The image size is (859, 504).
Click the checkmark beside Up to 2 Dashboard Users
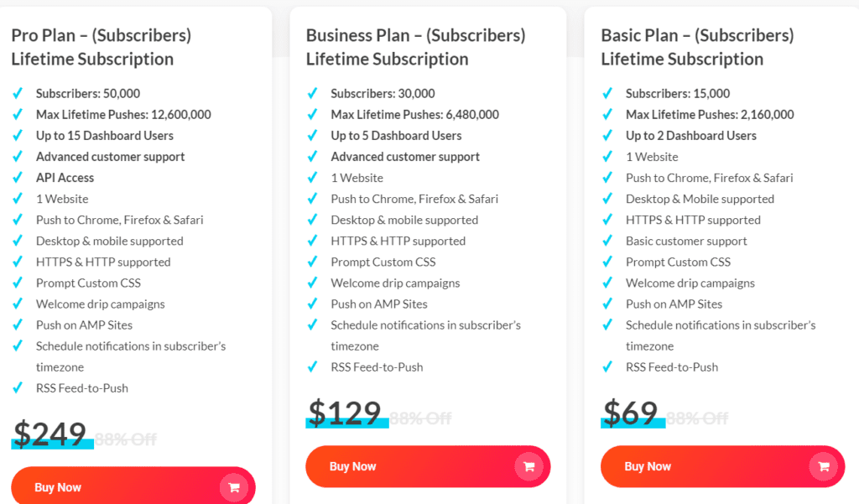[607, 135]
